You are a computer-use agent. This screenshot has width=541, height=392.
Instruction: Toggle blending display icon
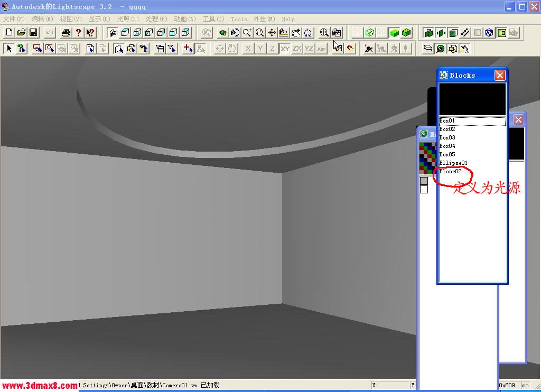[x=453, y=32]
